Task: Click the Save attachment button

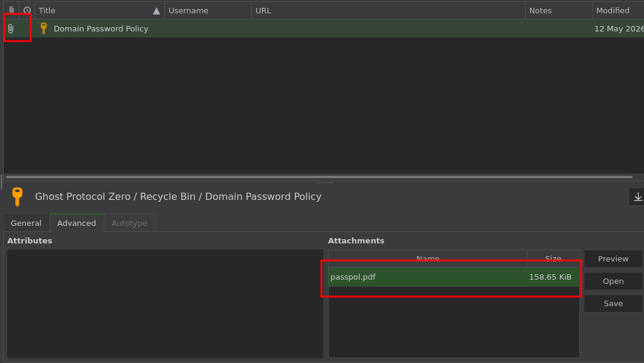Action: tap(613, 303)
